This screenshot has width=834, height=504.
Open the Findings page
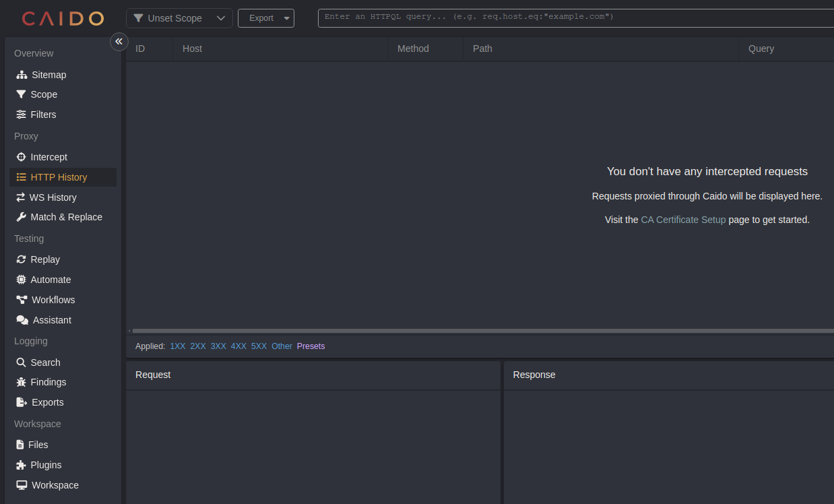pos(63,382)
